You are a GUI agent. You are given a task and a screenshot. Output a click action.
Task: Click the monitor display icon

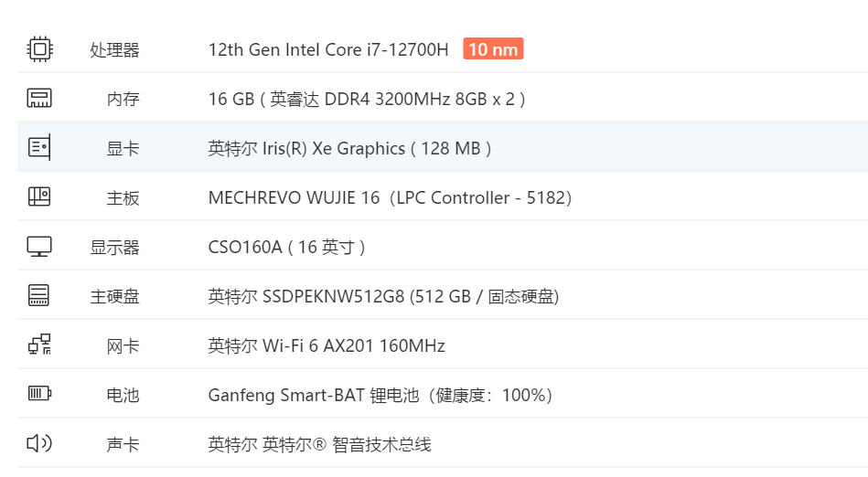[39, 247]
